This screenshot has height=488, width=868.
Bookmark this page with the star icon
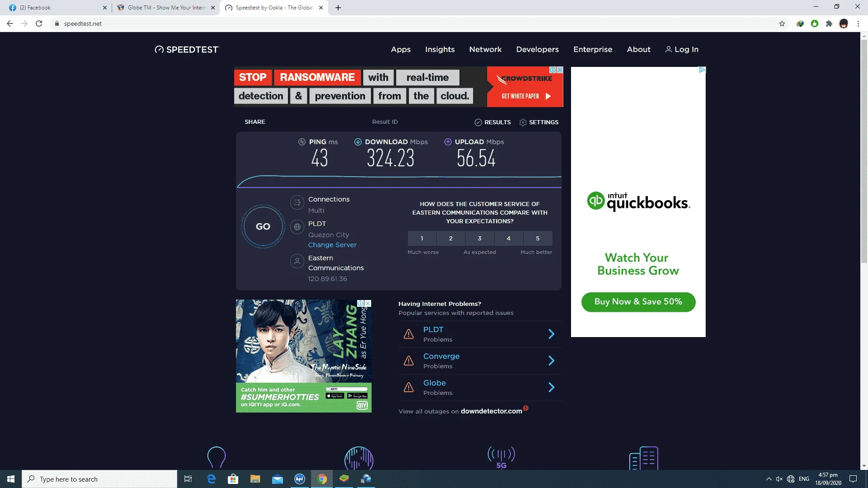tap(782, 23)
